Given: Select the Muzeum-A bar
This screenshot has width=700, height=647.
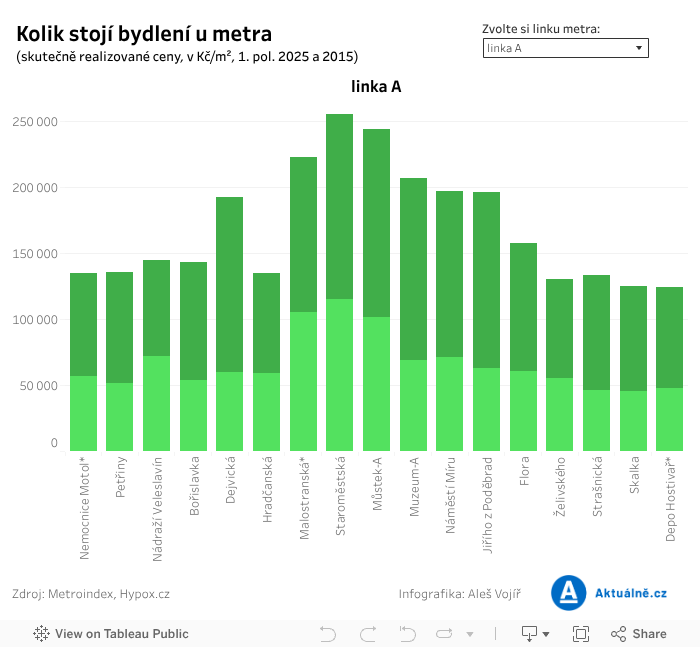Looking at the screenshot, I should pyautogui.click(x=413, y=314).
